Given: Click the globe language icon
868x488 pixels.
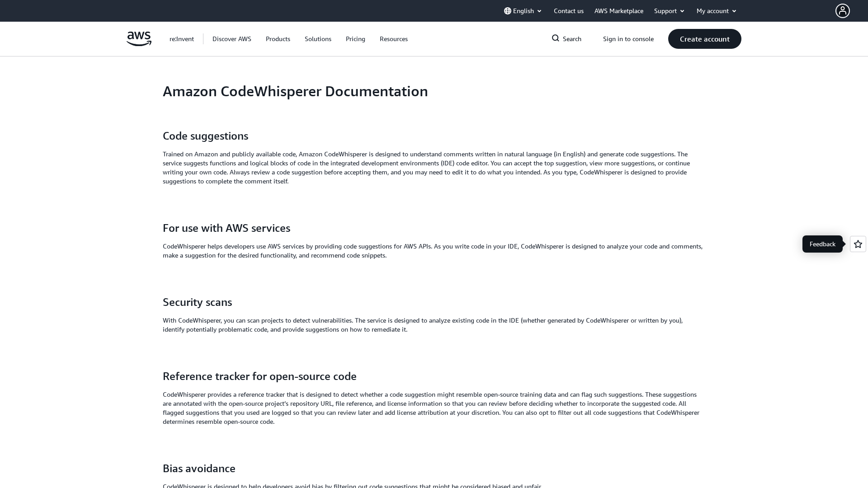Looking at the screenshot, I should click(508, 11).
